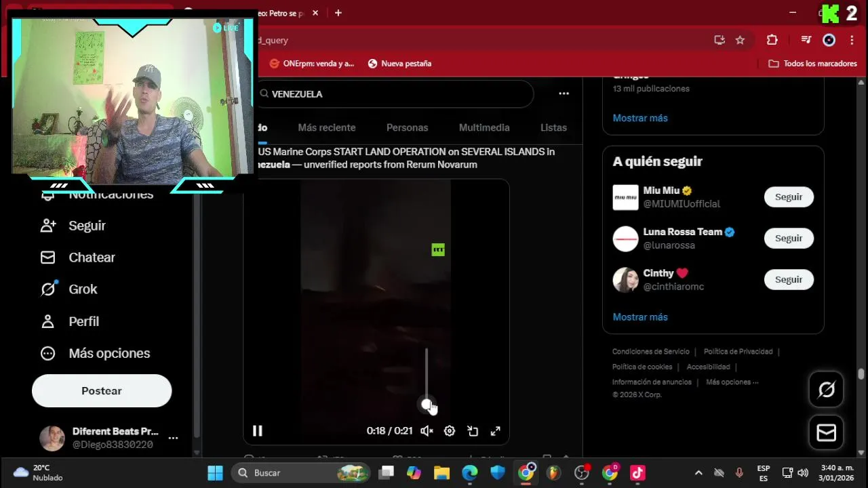This screenshot has height=488, width=868.
Task: Follow Luna Rossa Team with the Seguir button
Action: (789, 239)
